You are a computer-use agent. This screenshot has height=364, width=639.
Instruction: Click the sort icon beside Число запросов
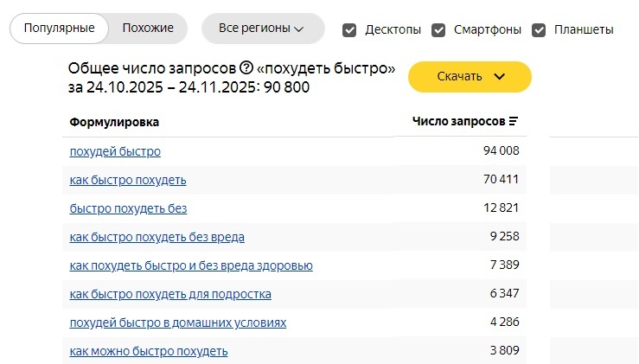coord(514,121)
